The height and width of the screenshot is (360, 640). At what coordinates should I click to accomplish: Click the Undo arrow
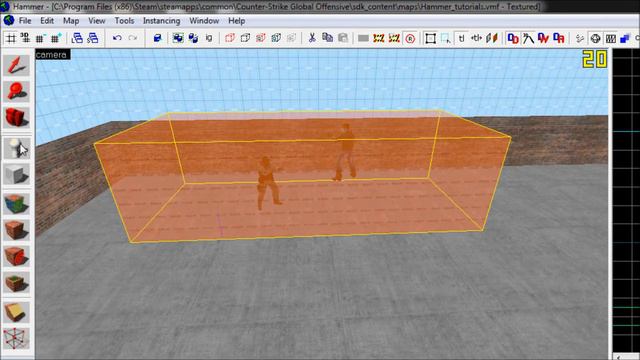pos(117,38)
